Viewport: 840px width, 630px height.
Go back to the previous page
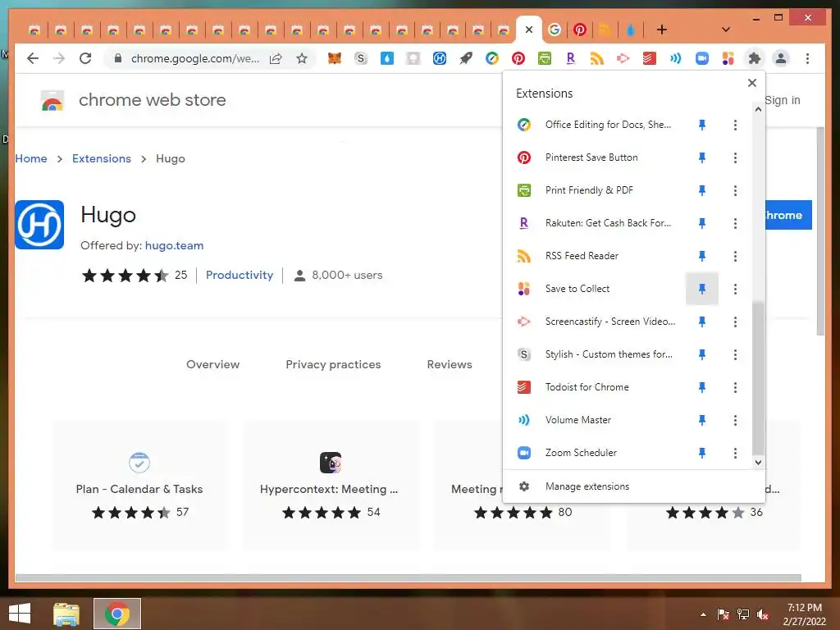[x=33, y=58]
